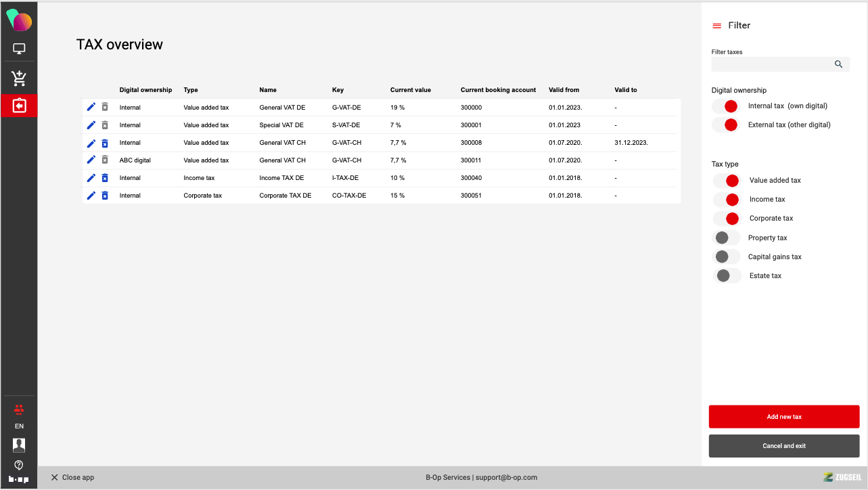This screenshot has width=868, height=490.
Task: Edit the General VAT DE tax row
Action: [x=91, y=107]
